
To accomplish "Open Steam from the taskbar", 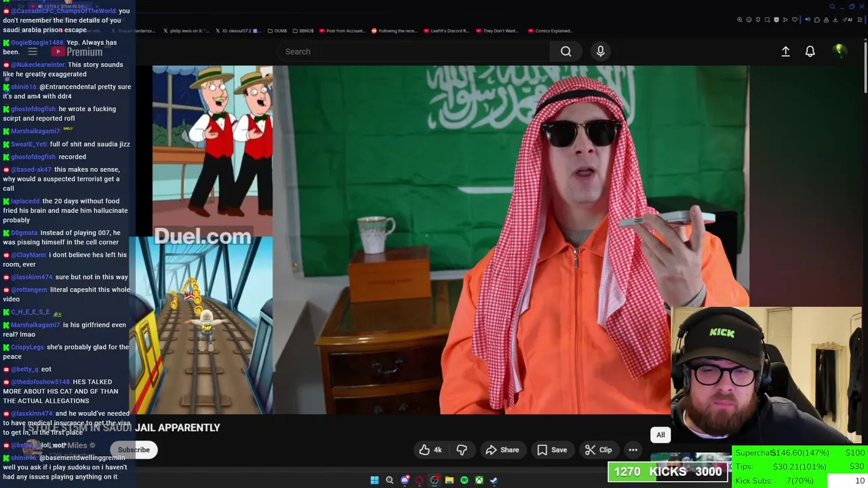I will coord(494,480).
